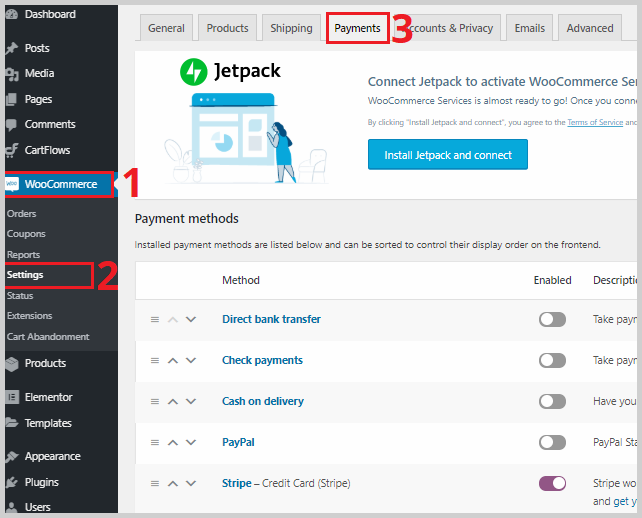Enable Direct bank transfer toggle
The width and height of the screenshot is (642, 518).
(552, 319)
